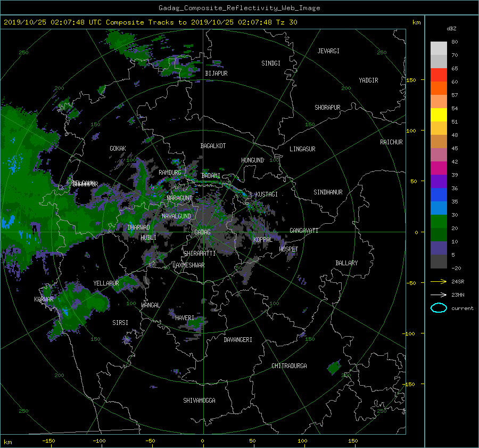Pick the orange 57–60 dBZ legend swatch

tap(439, 88)
